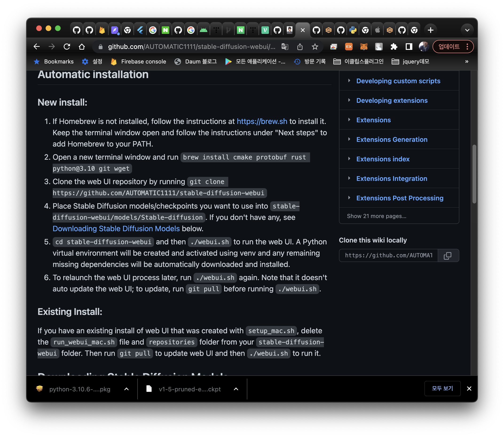Follow the https://brew.sh link

click(262, 121)
